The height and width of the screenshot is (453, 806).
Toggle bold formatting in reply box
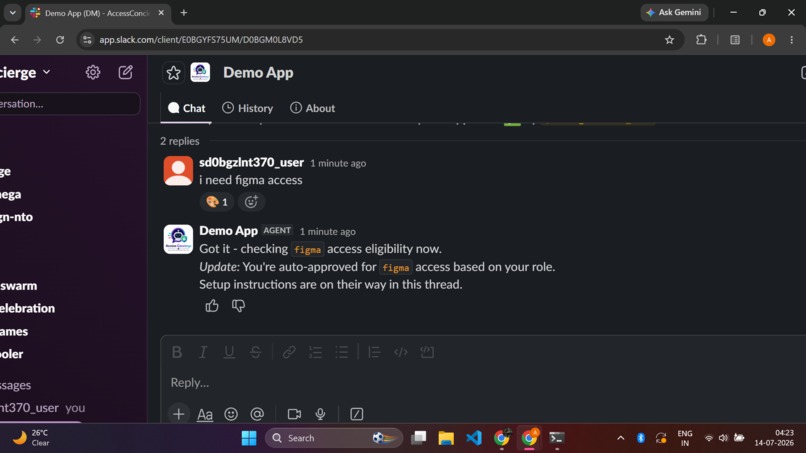[177, 352]
